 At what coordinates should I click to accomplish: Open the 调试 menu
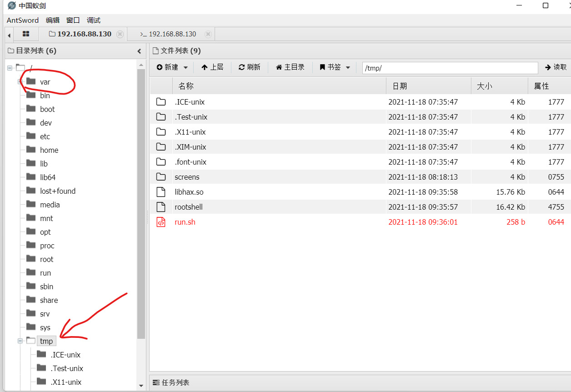tap(94, 20)
